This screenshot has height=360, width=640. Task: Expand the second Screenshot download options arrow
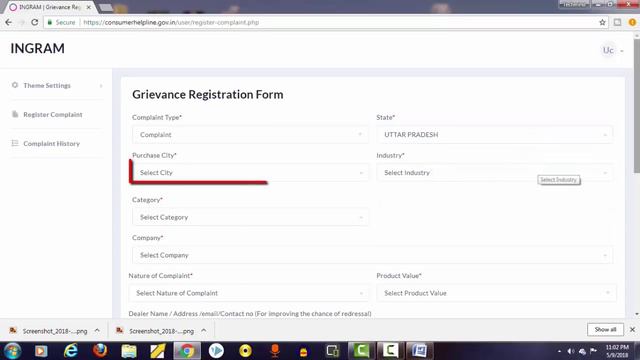[204, 331]
